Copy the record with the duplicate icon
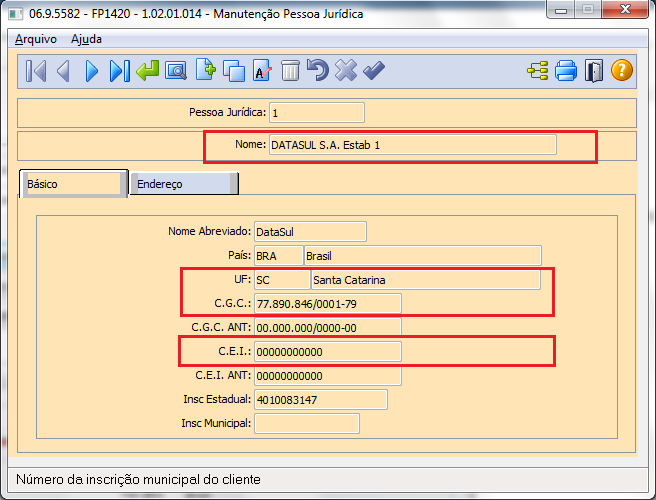 click(x=234, y=71)
